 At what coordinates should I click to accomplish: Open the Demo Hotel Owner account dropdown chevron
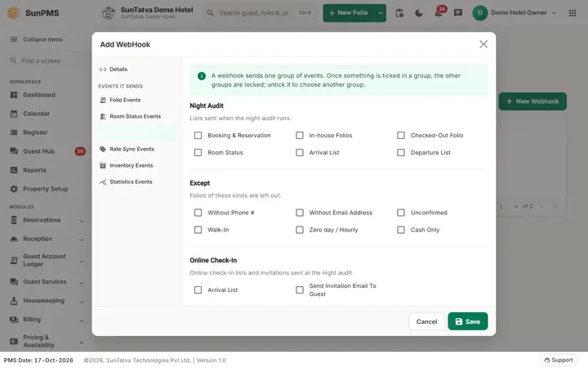coord(554,13)
